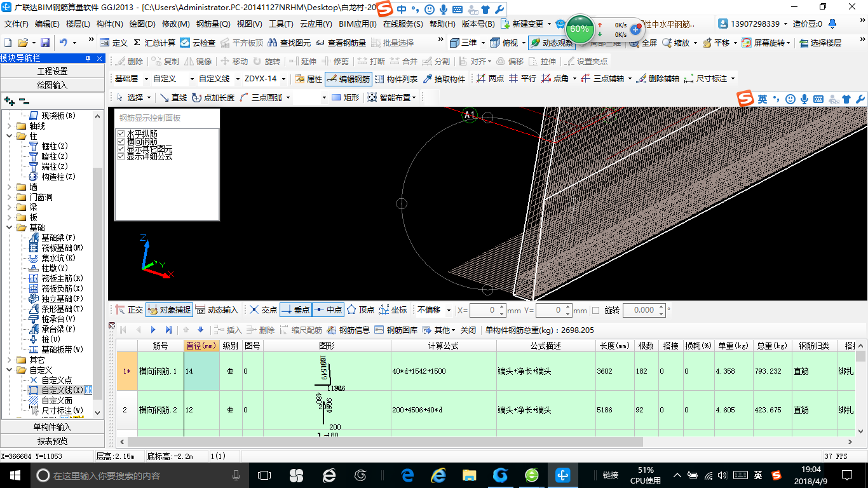Click 全屏 full screen tool
This screenshot has width=868, height=488.
tap(643, 43)
